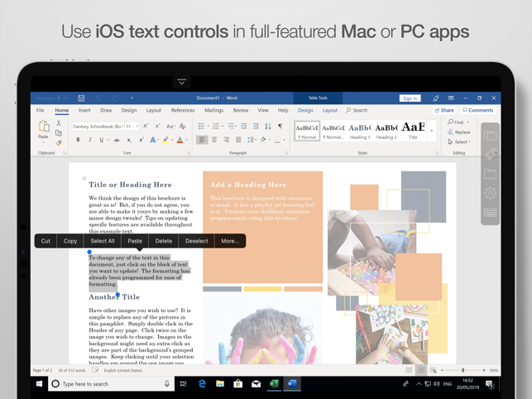Image resolution: width=532 pixels, height=399 pixels.
Task: Activate the Format Painter brush
Action: click(x=59, y=143)
